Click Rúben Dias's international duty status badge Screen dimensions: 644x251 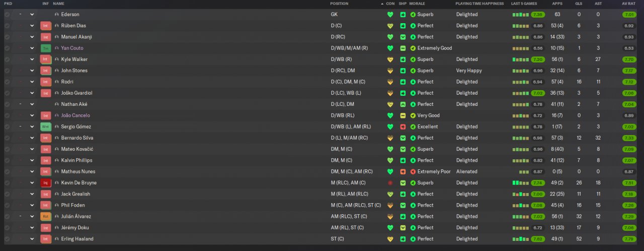46,26
